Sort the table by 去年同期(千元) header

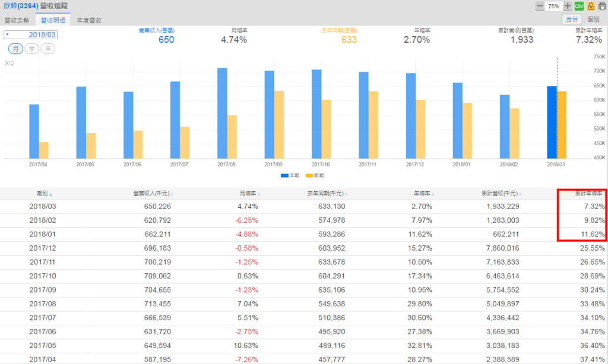point(327,194)
